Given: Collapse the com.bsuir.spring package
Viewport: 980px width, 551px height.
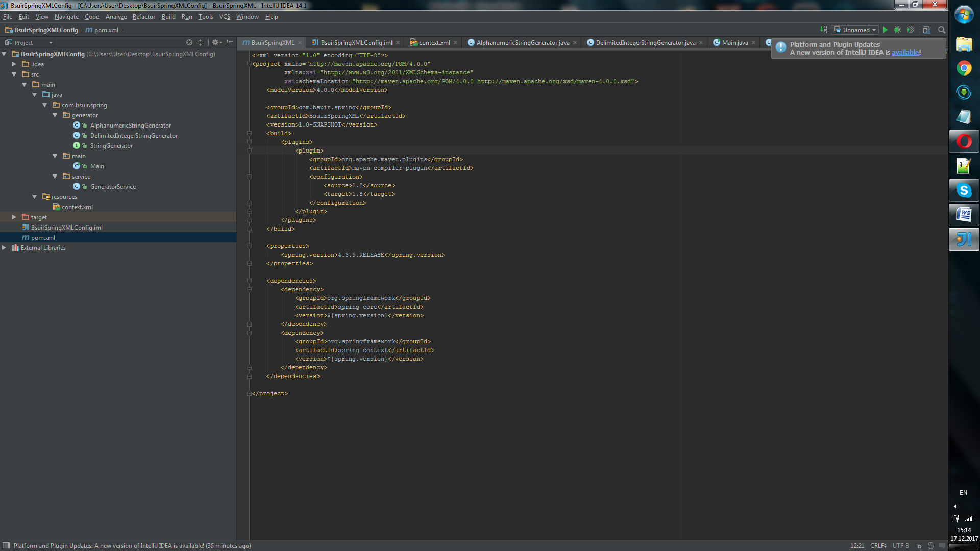Looking at the screenshot, I should [x=45, y=105].
